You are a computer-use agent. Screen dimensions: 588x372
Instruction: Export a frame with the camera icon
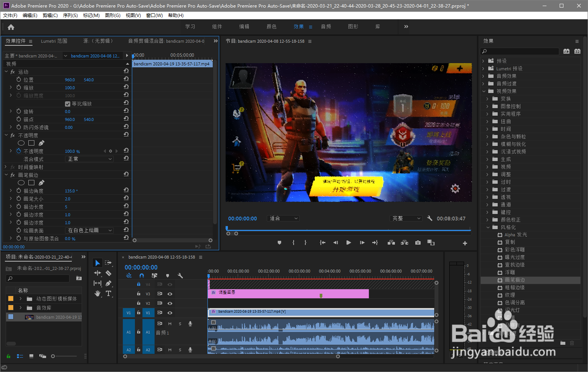pyautogui.click(x=418, y=243)
